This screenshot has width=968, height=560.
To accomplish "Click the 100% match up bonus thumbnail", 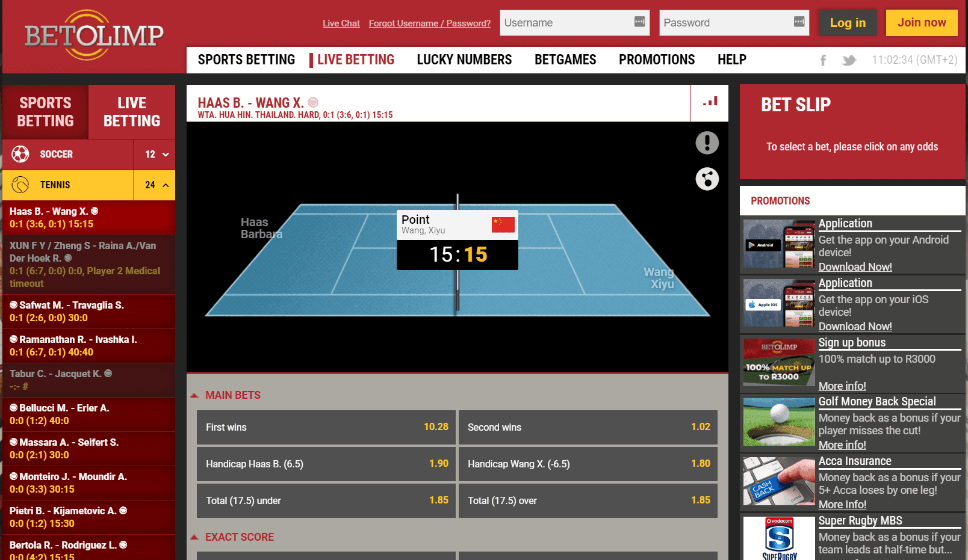I will 779,362.
